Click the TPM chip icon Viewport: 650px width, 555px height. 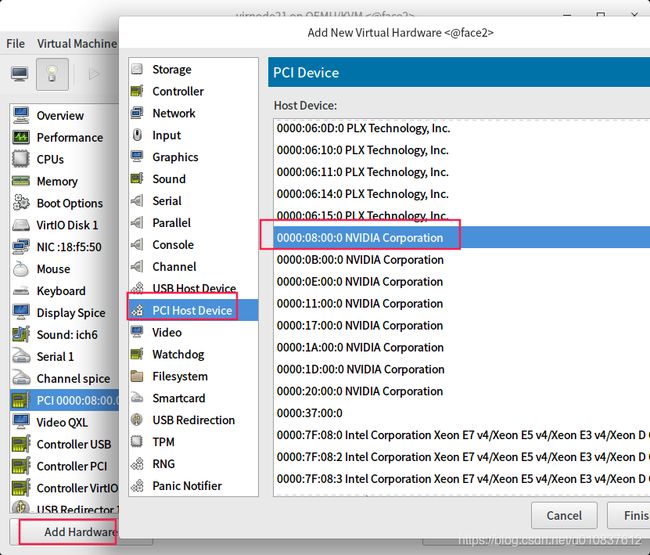tap(137, 441)
